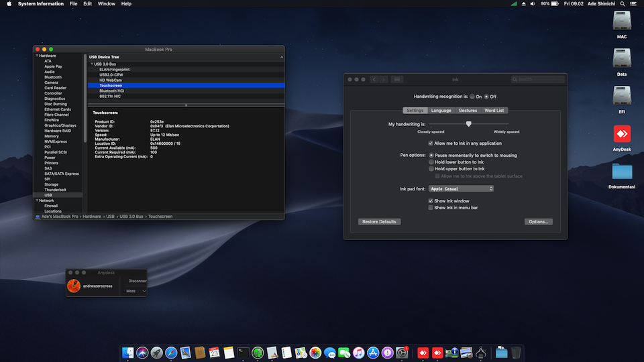This screenshot has width=644, height=362.
Task: Open Spotlight search in menu bar
Action: [x=623, y=4]
